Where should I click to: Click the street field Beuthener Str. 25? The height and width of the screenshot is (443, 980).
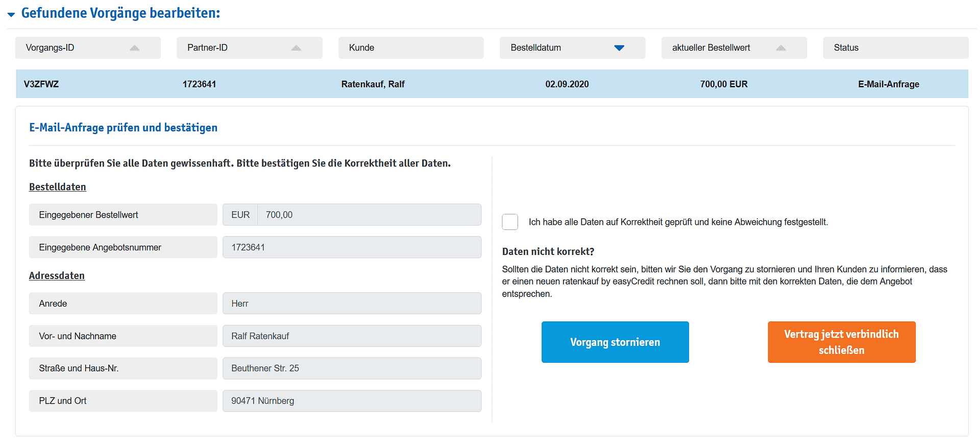click(x=352, y=368)
